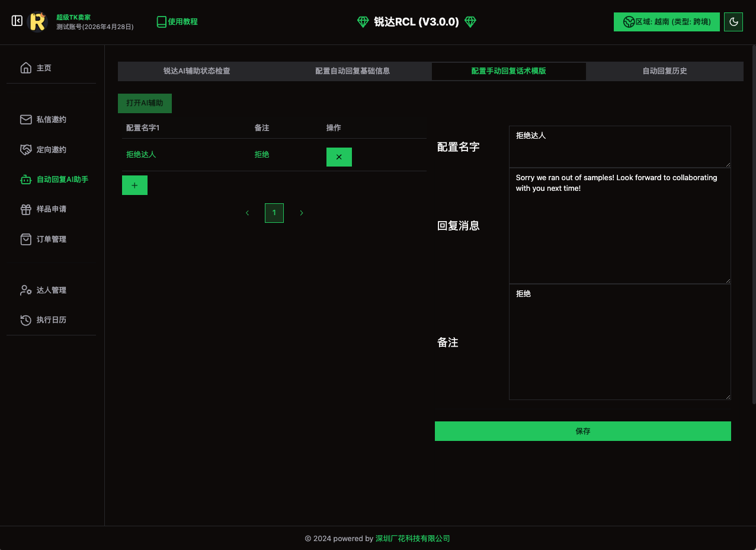The width and height of the screenshot is (756, 550).
Task: Collapse the sidebar using the panel icon
Action: (x=17, y=21)
